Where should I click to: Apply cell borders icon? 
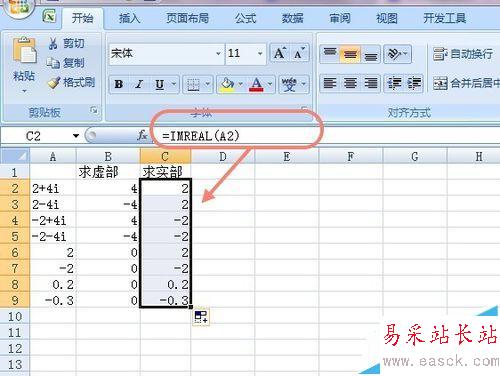pyautogui.click(x=193, y=84)
